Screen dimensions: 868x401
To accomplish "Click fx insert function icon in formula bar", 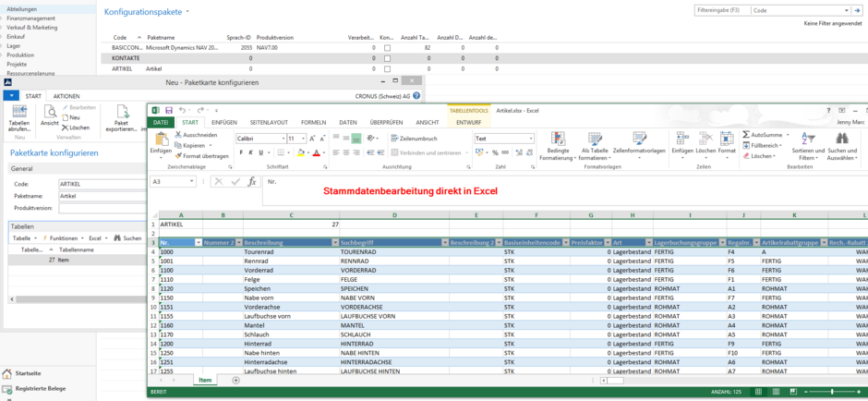I will (x=251, y=181).
